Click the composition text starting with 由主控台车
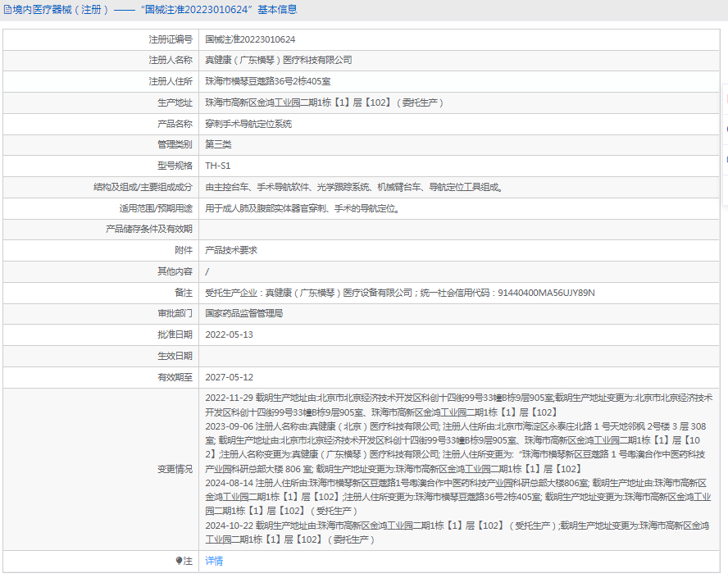This screenshot has width=728, height=578. [354, 187]
